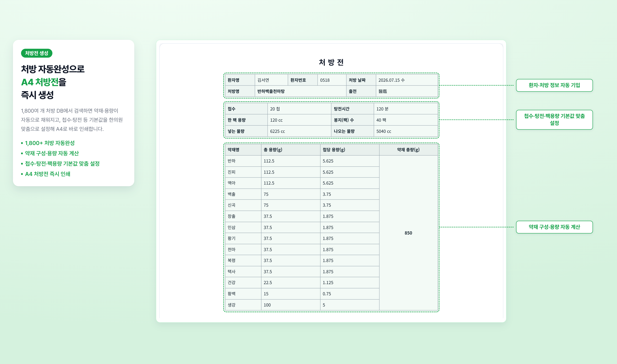
Task: Select the '120 cc' pack volume value
Action: 276,120
